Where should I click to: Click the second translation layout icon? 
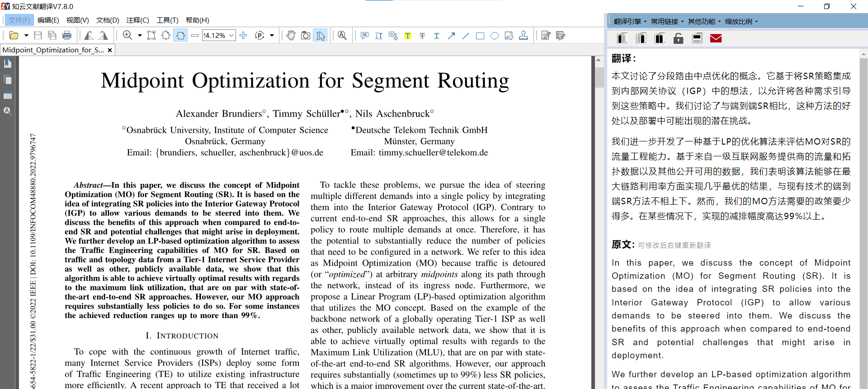641,38
